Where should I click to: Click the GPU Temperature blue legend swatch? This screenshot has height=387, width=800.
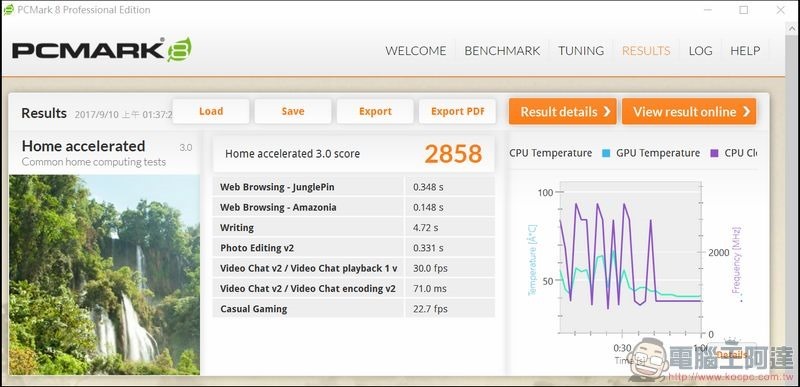coord(606,153)
